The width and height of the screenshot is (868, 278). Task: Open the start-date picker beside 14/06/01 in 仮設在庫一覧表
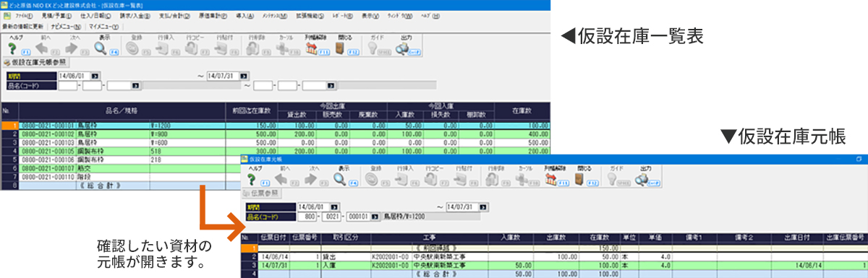95,75
